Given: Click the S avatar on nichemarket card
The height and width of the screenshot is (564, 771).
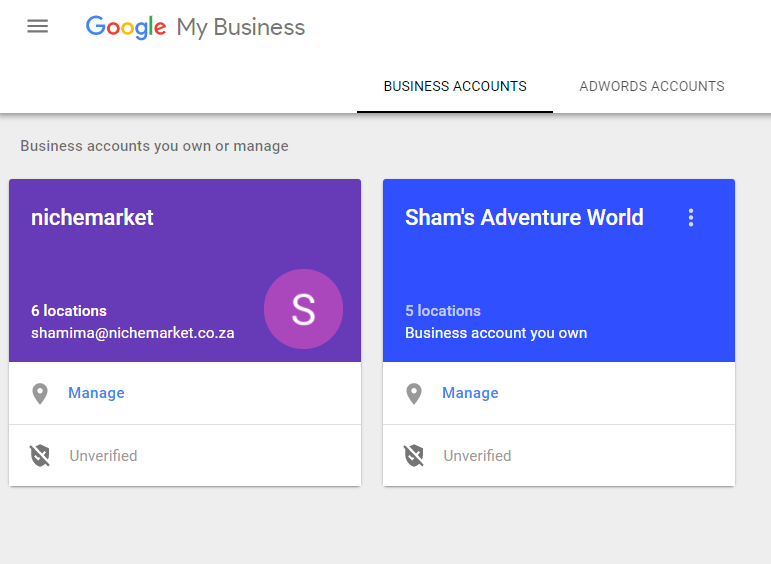Looking at the screenshot, I should click(x=303, y=309).
